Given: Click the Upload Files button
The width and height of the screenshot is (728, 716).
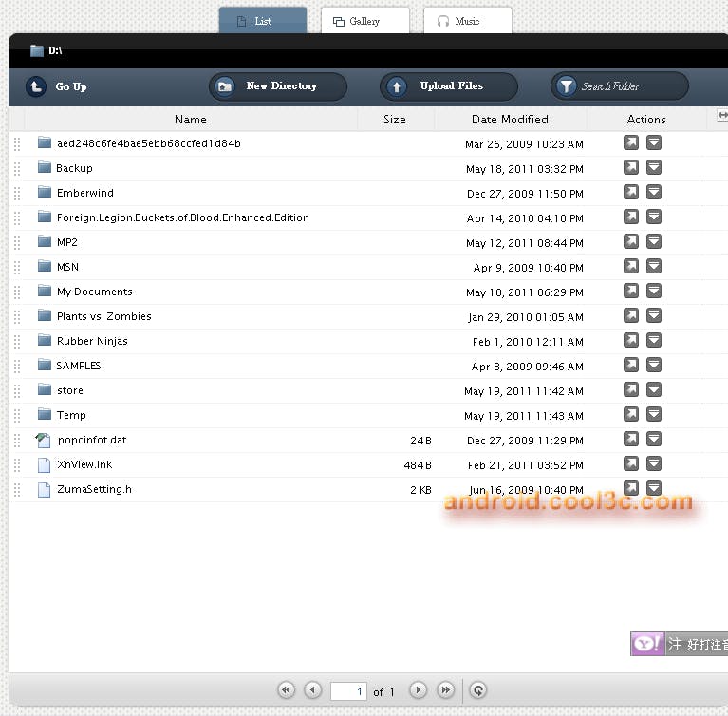Looking at the screenshot, I should coord(449,86).
